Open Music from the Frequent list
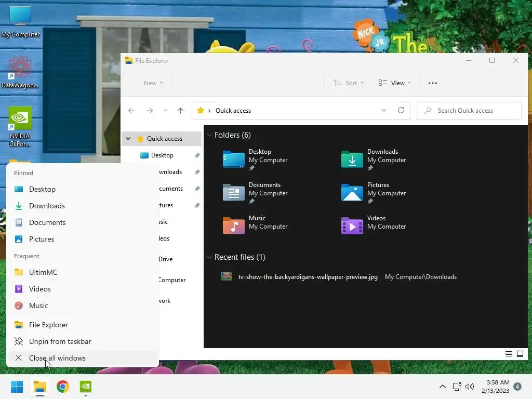532x399 pixels. click(83, 305)
